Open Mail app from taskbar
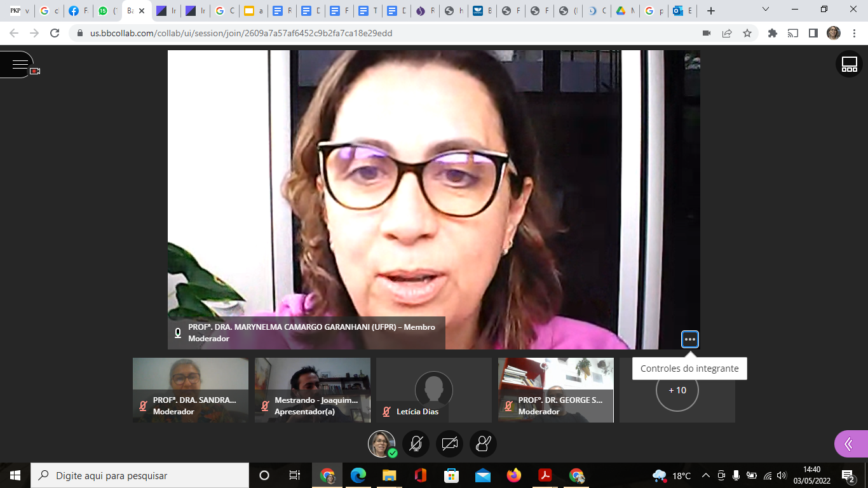 pyautogui.click(x=482, y=475)
